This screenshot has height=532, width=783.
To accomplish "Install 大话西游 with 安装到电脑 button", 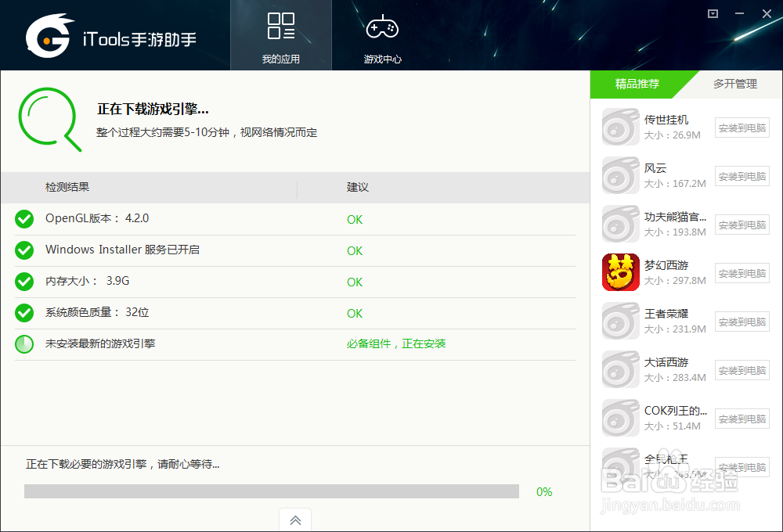I will click(742, 370).
